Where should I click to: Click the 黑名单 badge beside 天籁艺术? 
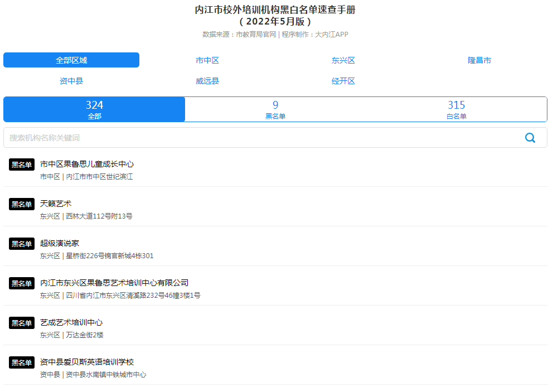(21, 204)
